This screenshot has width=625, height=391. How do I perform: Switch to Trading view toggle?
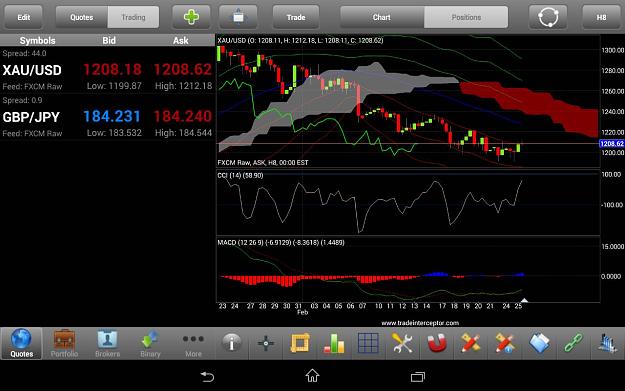[x=133, y=17]
